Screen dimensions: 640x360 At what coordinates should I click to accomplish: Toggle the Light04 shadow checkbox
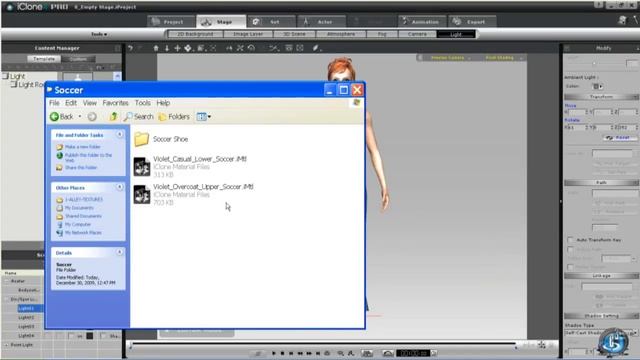(103, 336)
